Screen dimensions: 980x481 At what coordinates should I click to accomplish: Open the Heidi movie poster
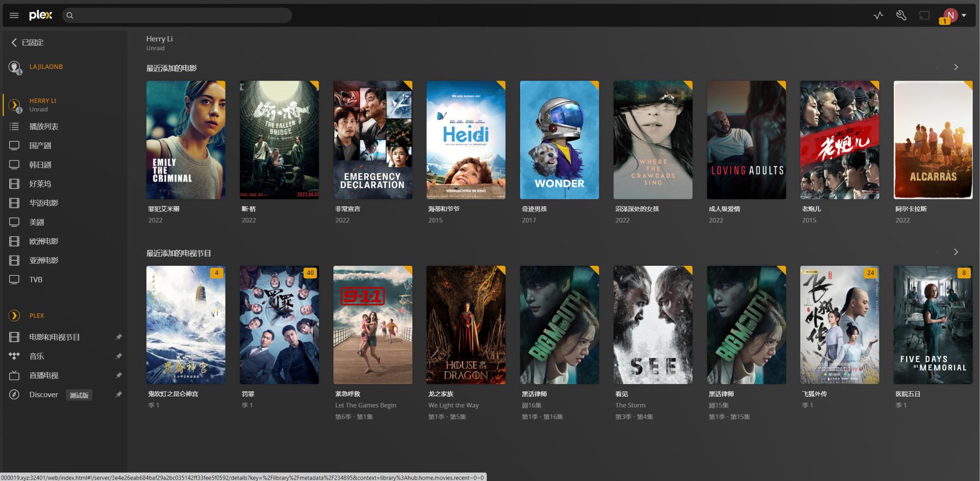pos(466,140)
